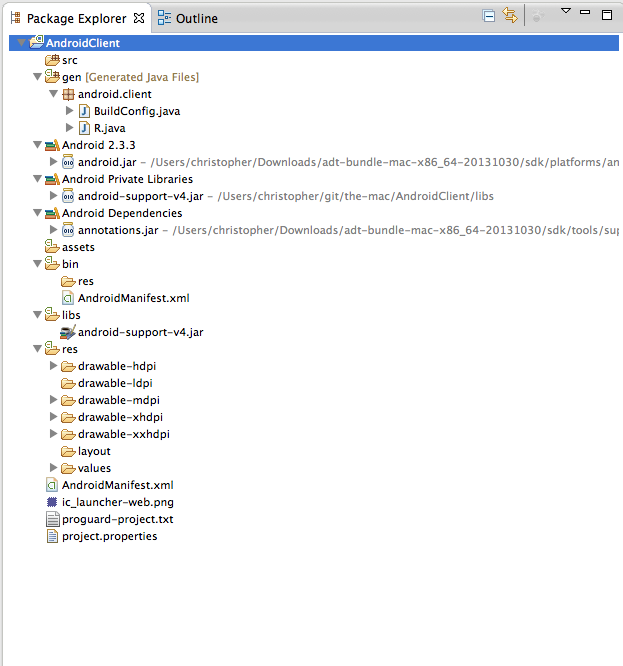Click the AndroidManifest.xml icon under bin
This screenshot has height=666, width=623.
click(x=68, y=298)
